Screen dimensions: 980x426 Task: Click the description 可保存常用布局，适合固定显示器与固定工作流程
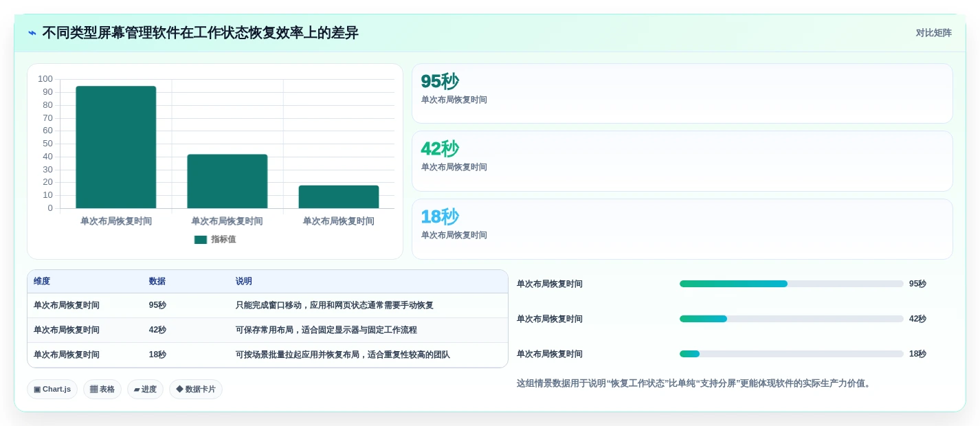point(326,330)
